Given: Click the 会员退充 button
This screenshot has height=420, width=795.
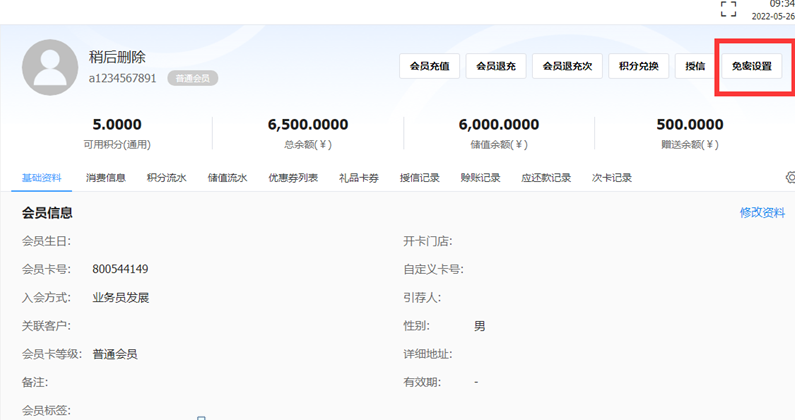Looking at the screenshot, I should click(x=494, y=67).
